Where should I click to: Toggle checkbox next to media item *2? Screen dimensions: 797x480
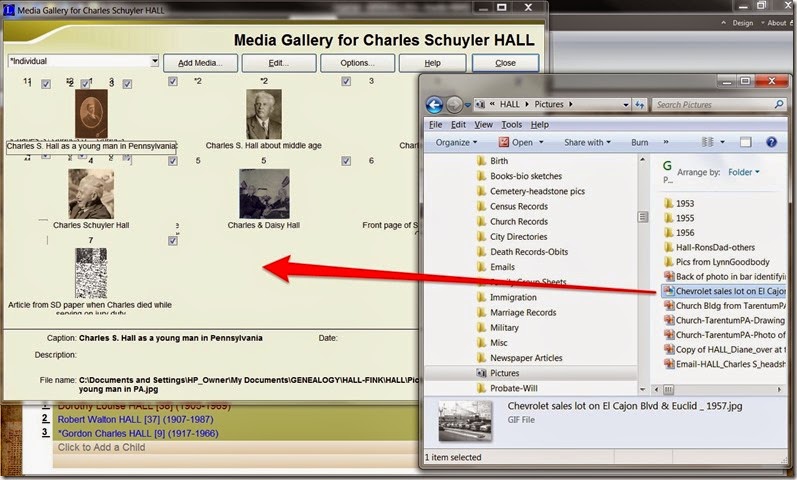[173, 81]
